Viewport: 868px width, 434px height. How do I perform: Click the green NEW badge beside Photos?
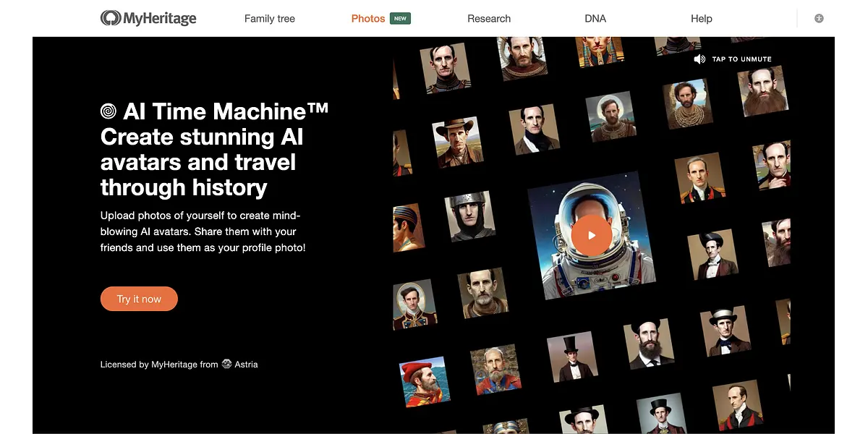point(400,18)
